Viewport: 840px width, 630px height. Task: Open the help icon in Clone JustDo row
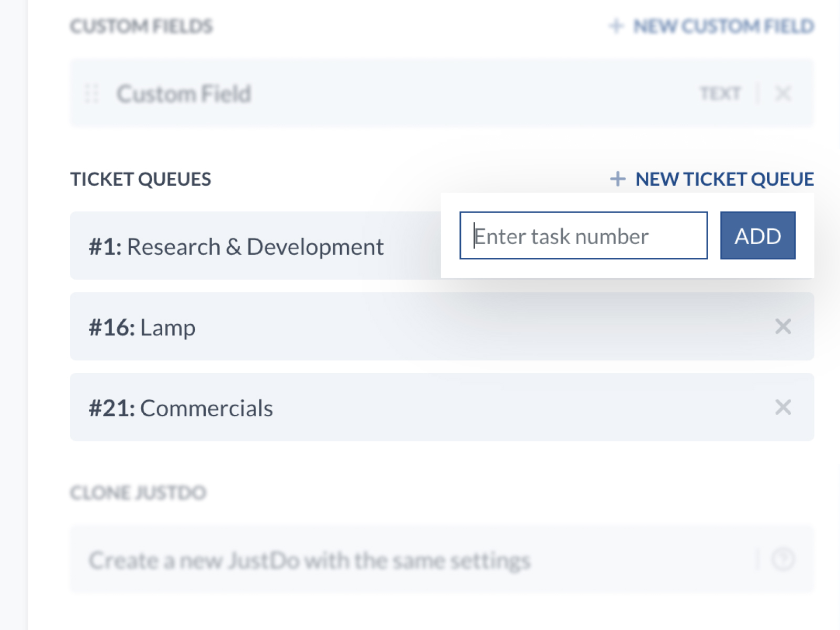click(783, 559)
